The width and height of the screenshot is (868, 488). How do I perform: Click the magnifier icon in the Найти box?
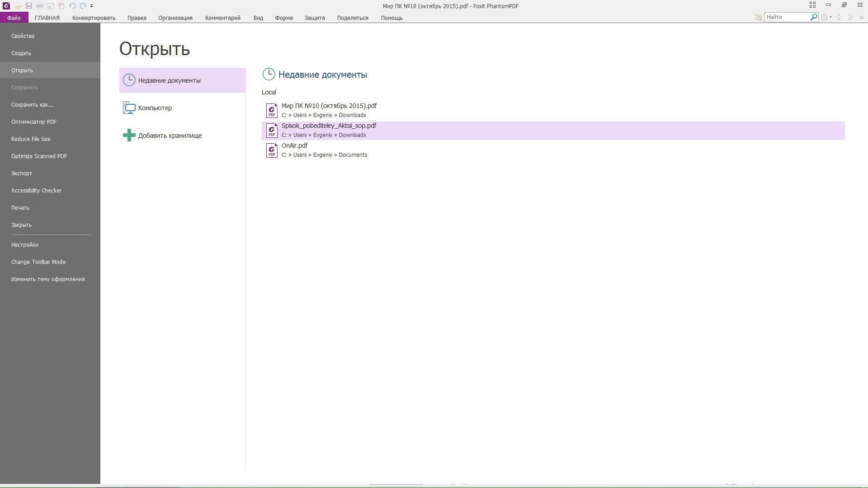tap(814, 17)
